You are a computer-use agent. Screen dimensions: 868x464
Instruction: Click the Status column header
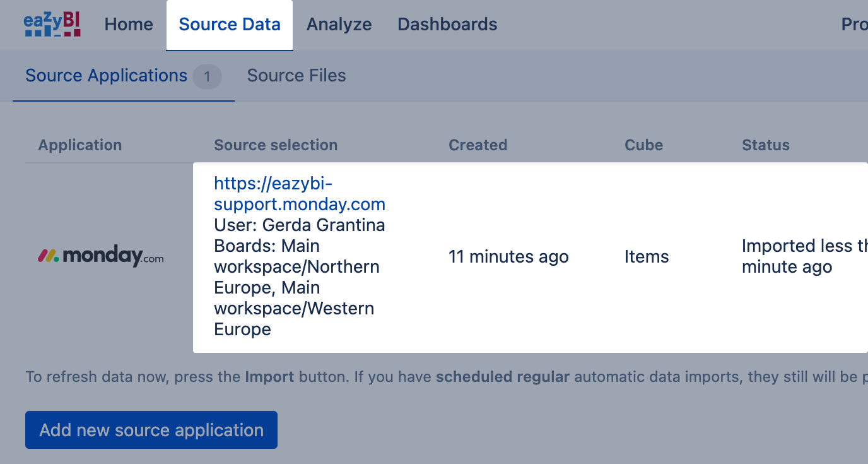pos(766,145)
